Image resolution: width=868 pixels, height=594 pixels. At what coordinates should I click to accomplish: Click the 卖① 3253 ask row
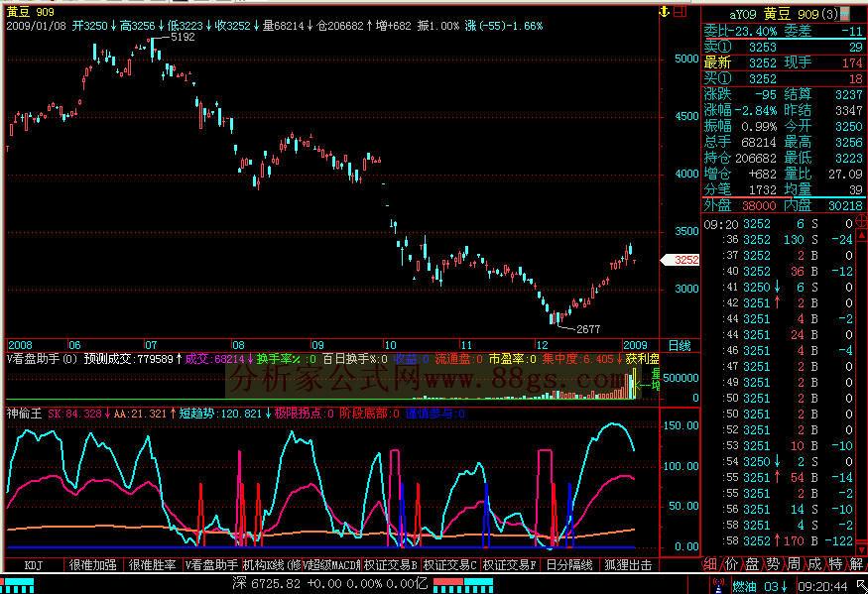(x=784, y=47)
